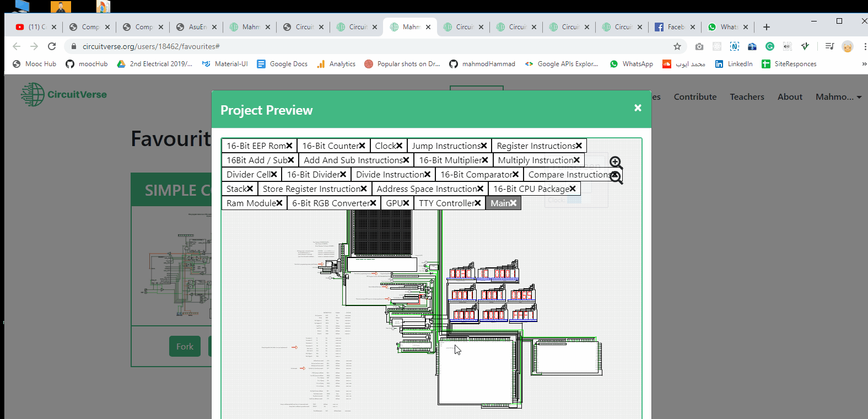The image size is (868, 419).
Task: Close the Multiply Instructions circuit tab
Action: [576, 160]
